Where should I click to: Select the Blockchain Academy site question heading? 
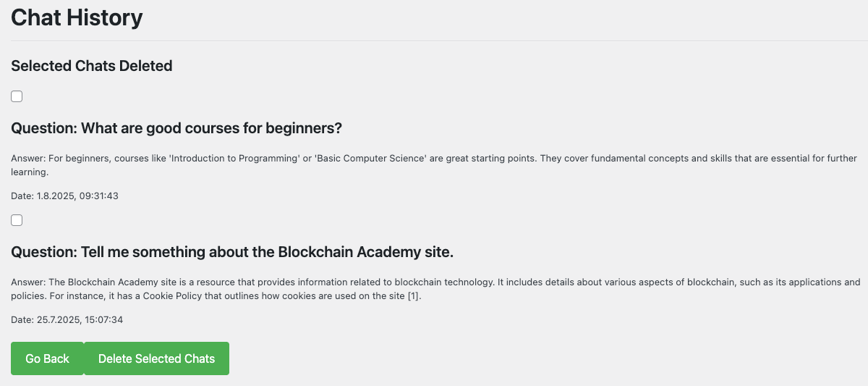pyautogui.click(x=232, y=252)
